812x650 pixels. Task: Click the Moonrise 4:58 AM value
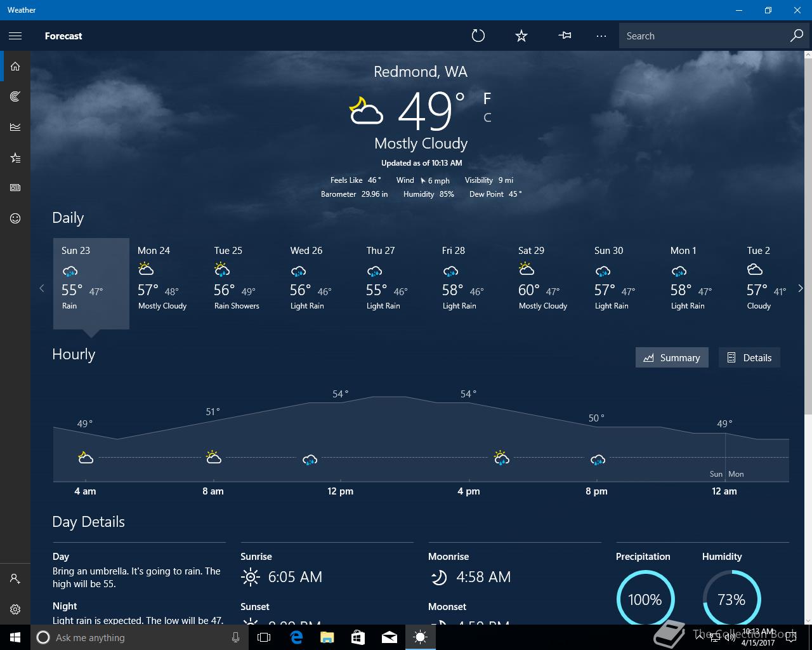(483, 577)
